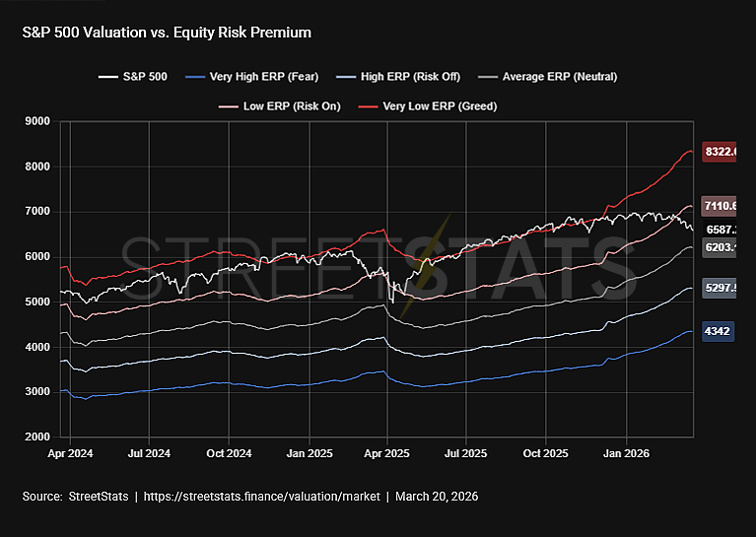Image resolution: width=756 pixels, height=537 pixels.
Task: Click the 9000 y-axis label
Action: pos(37,121)
